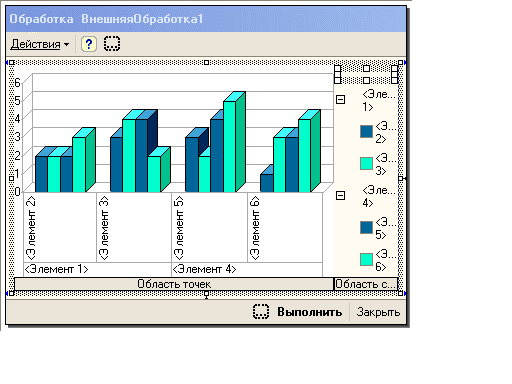Click the rotated Элемент 6 axis label
The image size is (512, 384).
pos(255,228)
